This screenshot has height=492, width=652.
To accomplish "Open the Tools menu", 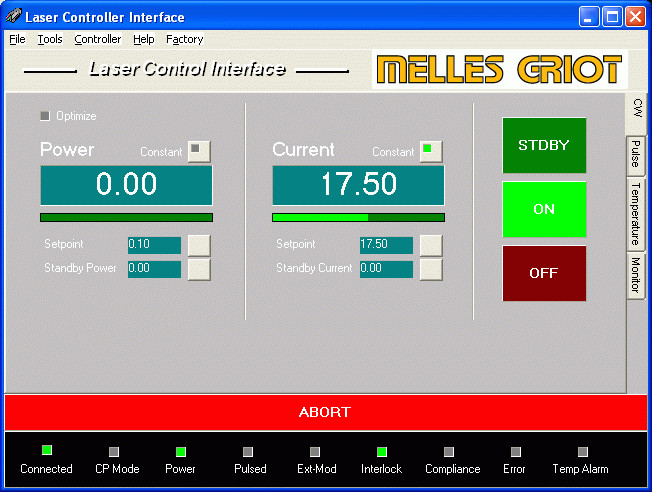I will (x=50, y=39).
